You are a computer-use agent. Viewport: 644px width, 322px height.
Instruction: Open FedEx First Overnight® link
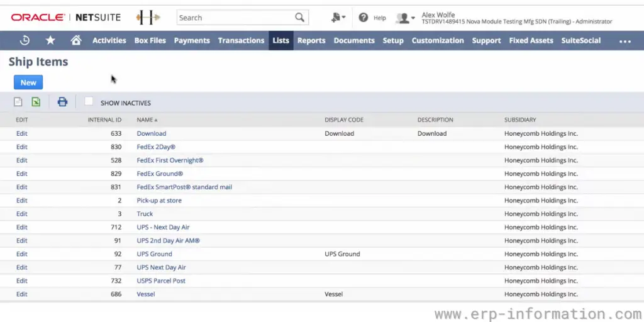coord(170,160)
